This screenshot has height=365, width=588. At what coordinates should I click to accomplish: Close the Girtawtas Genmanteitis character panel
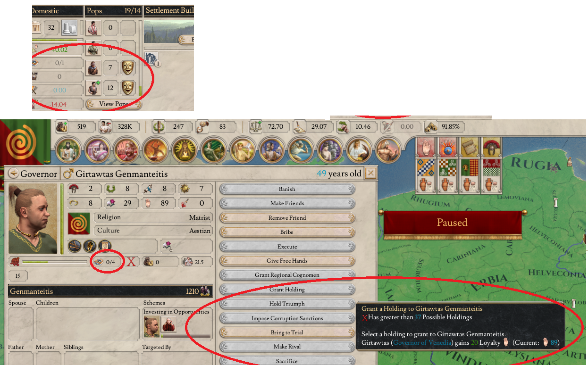[x=371, y=174]
